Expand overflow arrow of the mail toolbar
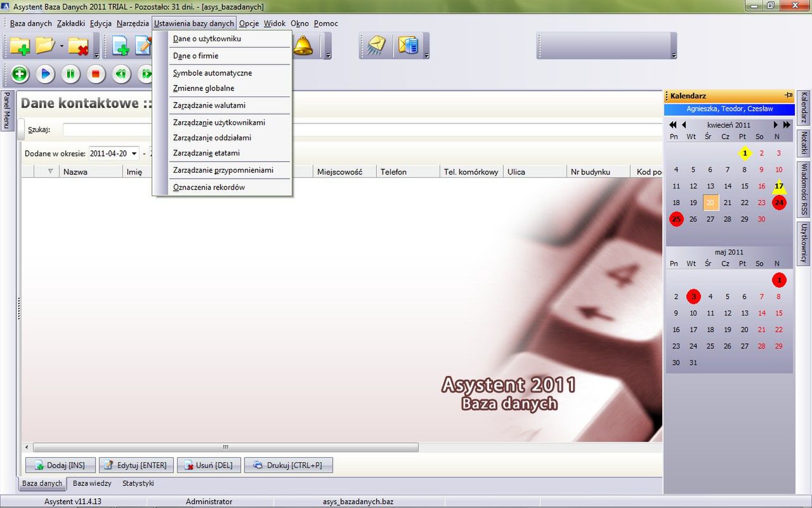 (426, 55)
